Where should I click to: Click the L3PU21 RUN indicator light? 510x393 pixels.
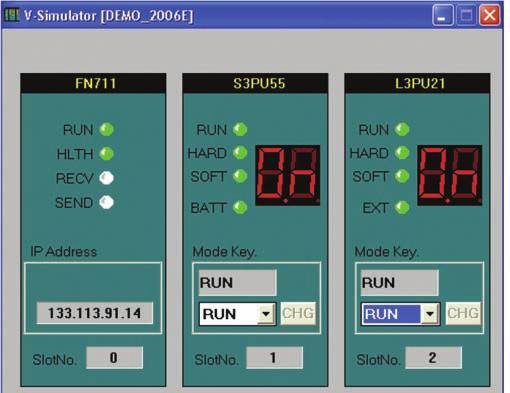(x=402, y=130)
